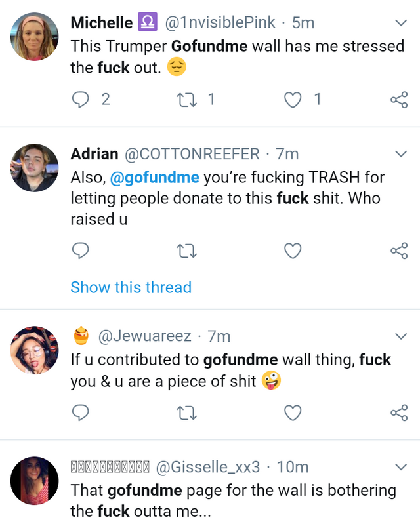Expand the options menu for Adrian's tweet
Screen dimensions: 420x524
click(400, 154)
